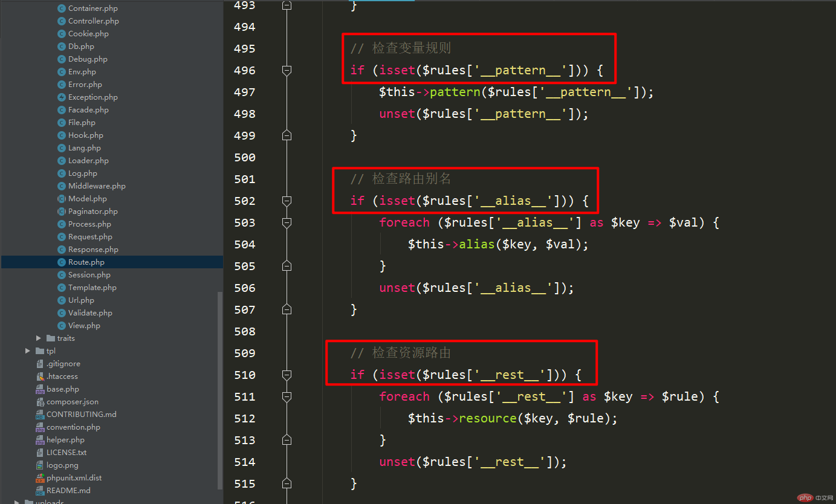Screen dimensions: 836x504
Task: Select Response.php in the file list
Action: [x=93, y=250]
